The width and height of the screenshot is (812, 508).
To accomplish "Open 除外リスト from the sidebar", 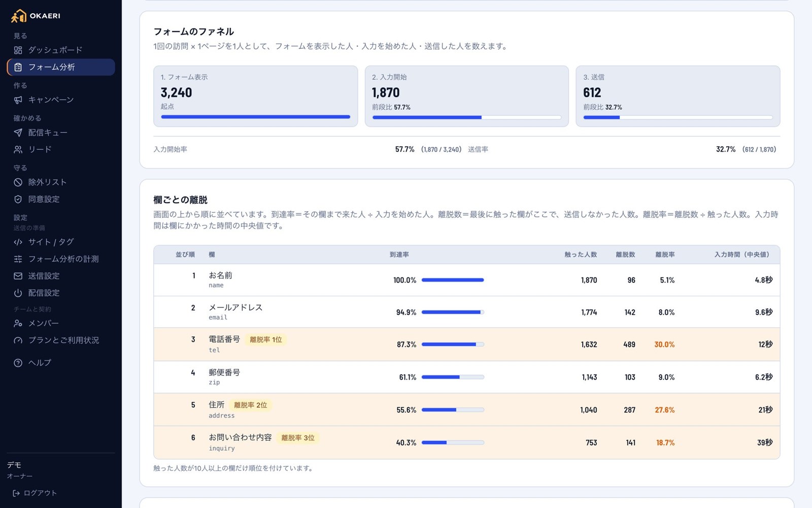I will pos(61,182).
